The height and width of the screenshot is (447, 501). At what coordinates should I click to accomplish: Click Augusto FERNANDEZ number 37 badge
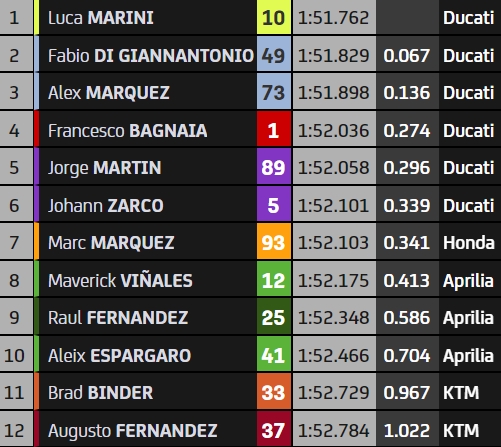(274, 430)
